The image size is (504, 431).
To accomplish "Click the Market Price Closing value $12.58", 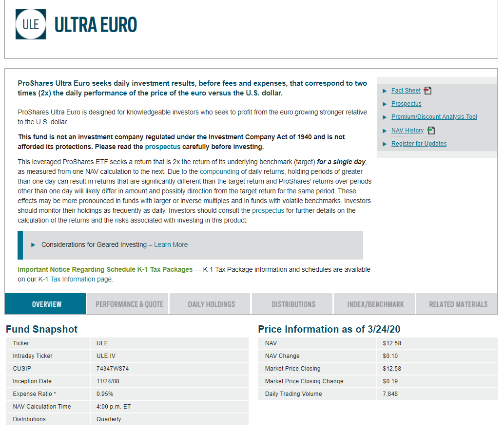I will coord(392,369).
